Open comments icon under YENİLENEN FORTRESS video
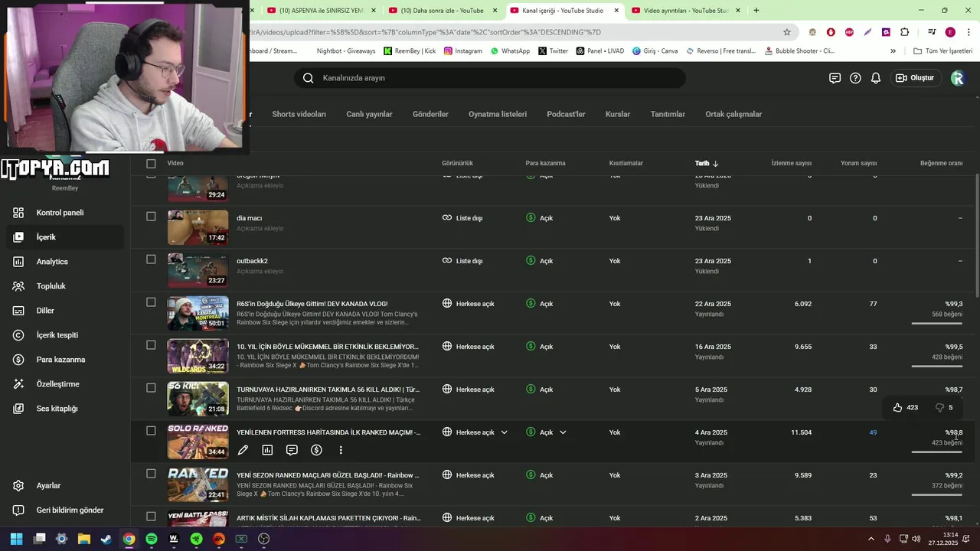 (x=292, y=451)
